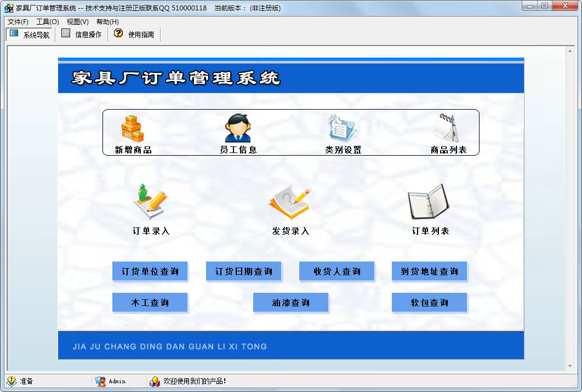Click the 准备 status bar icon

12,381
